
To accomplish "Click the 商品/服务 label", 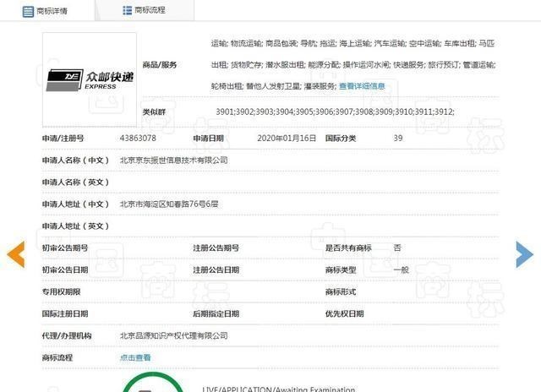I will point(160,65).
